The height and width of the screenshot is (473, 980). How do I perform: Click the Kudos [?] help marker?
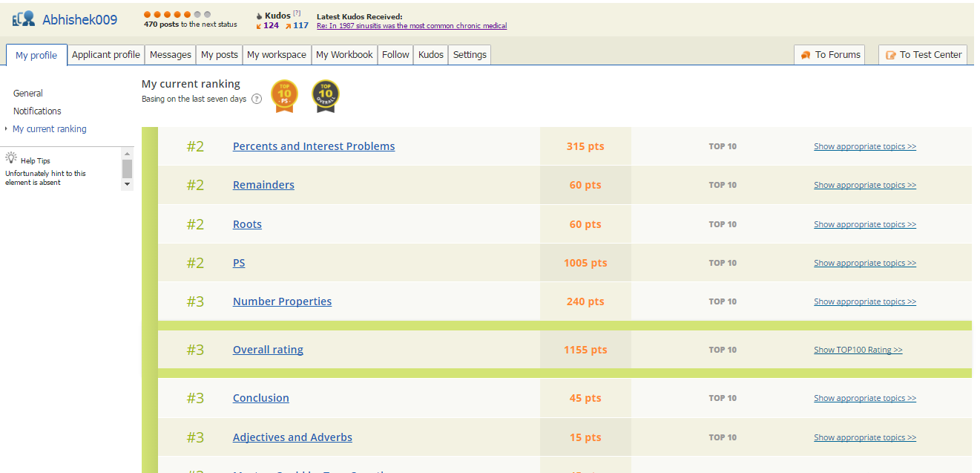297,13
